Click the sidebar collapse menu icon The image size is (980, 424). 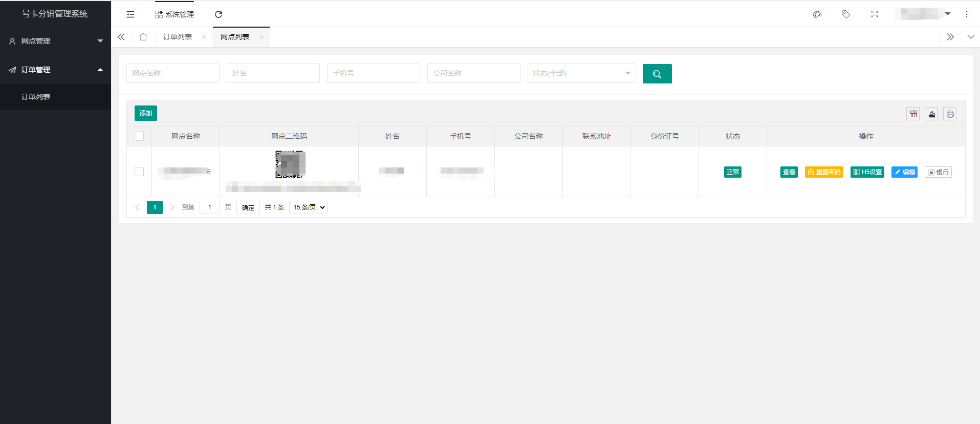[130, 14]
